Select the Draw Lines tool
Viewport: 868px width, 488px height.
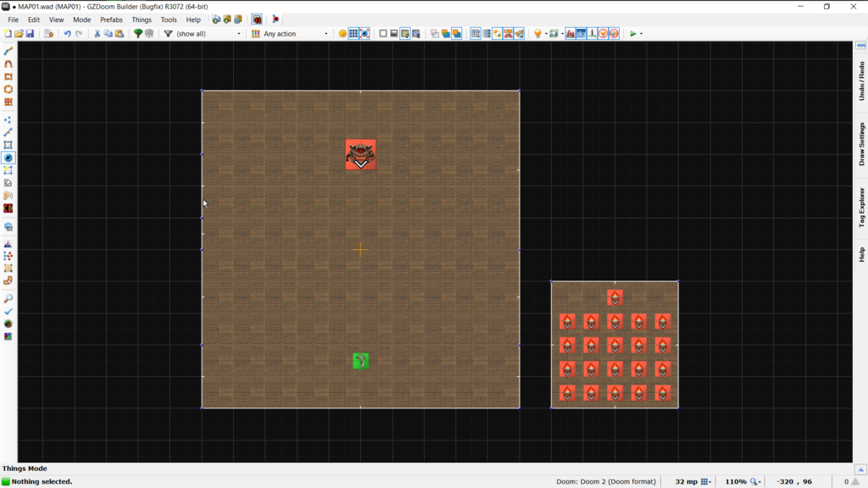coord(8,52)
